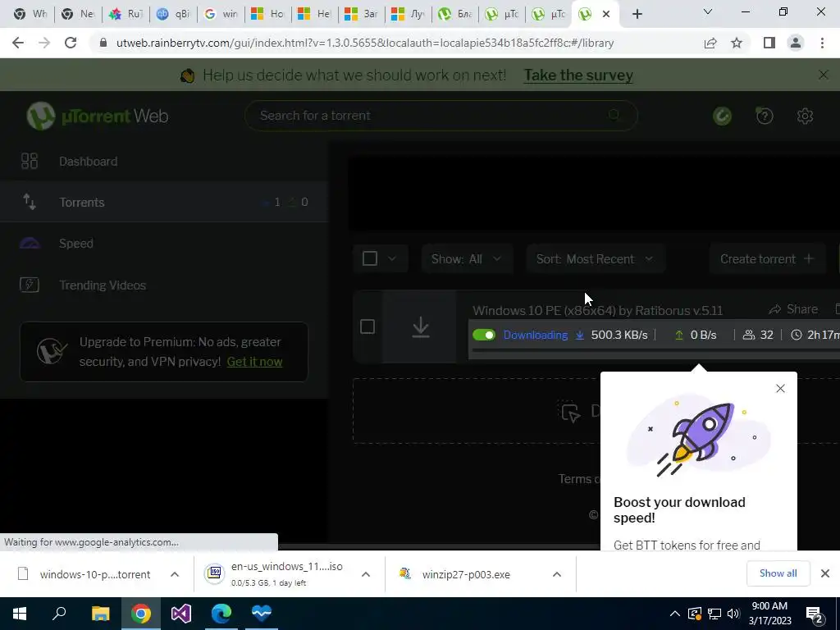The image size is (840, 630).
Task: Open the tab search dropdown chevron
Action: coord(708,11)
